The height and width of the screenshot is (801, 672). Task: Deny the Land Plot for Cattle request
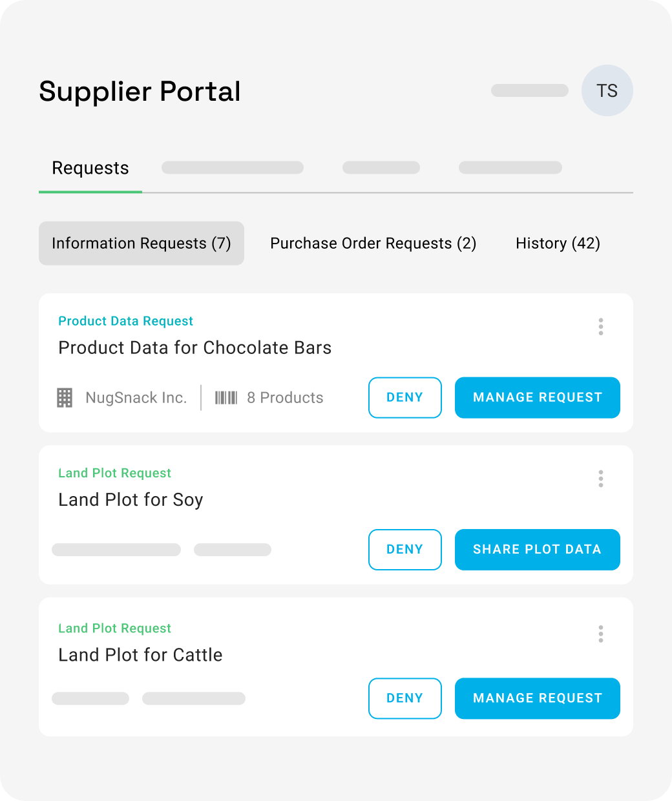405,698
